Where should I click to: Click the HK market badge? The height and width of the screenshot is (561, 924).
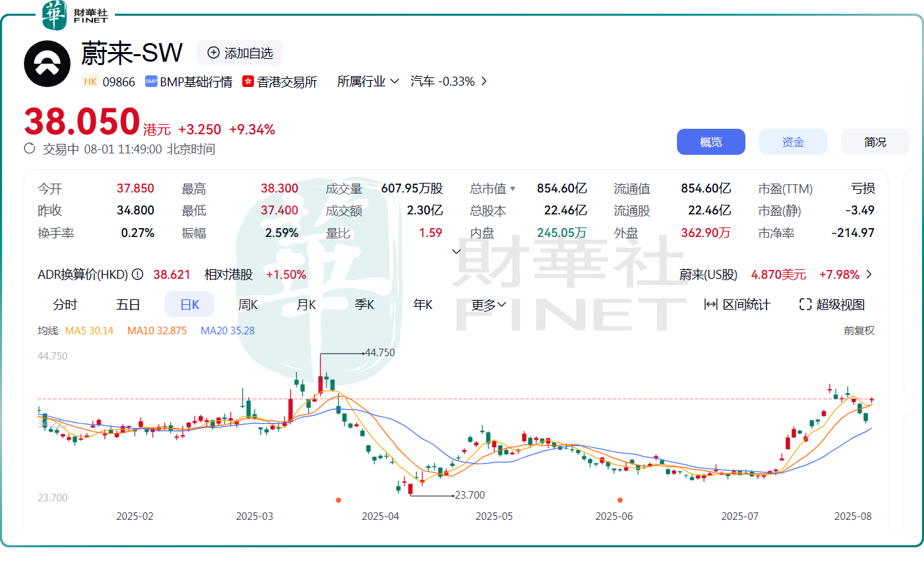tap(90, 82)
